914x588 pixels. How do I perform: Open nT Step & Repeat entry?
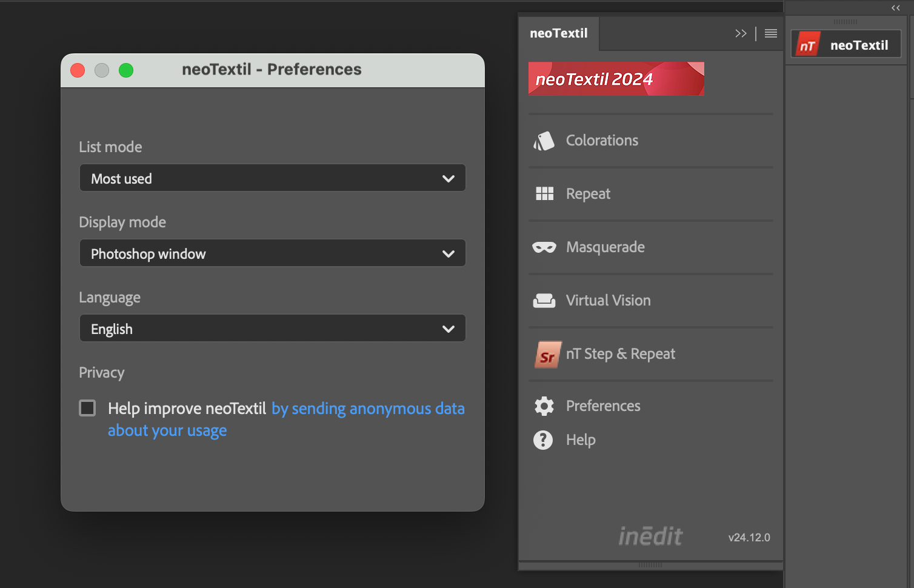(620, 354)
